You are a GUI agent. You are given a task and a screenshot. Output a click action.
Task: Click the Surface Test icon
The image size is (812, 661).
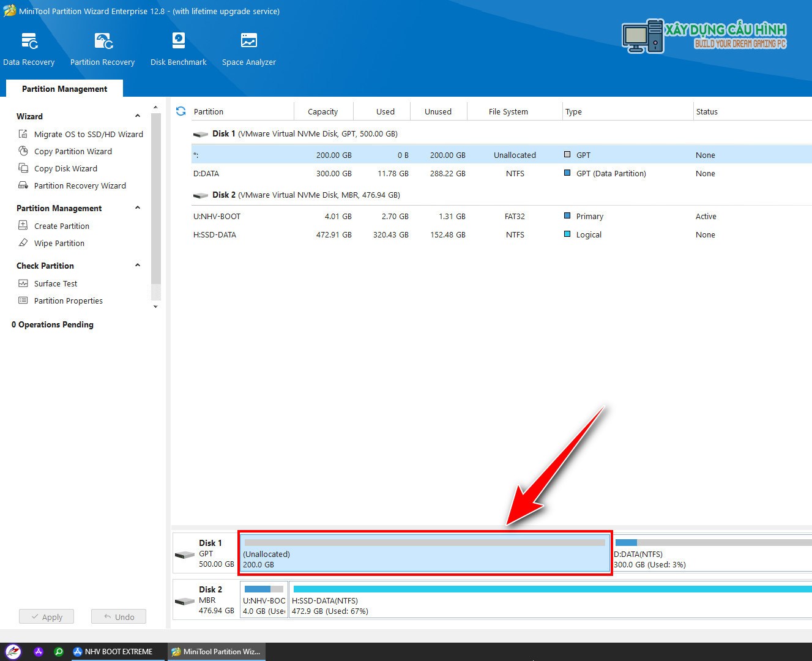tap(23, 283)
